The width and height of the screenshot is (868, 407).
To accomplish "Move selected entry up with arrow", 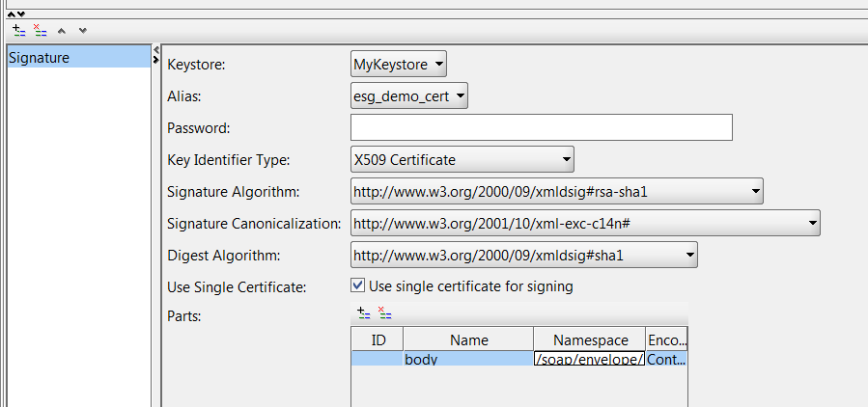I will pos(61,30).
